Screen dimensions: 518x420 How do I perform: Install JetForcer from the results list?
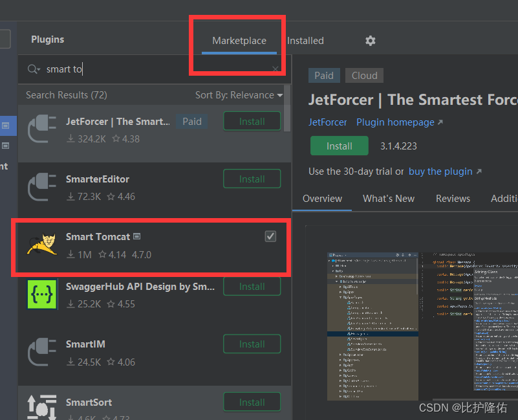[x=252, y=122]
